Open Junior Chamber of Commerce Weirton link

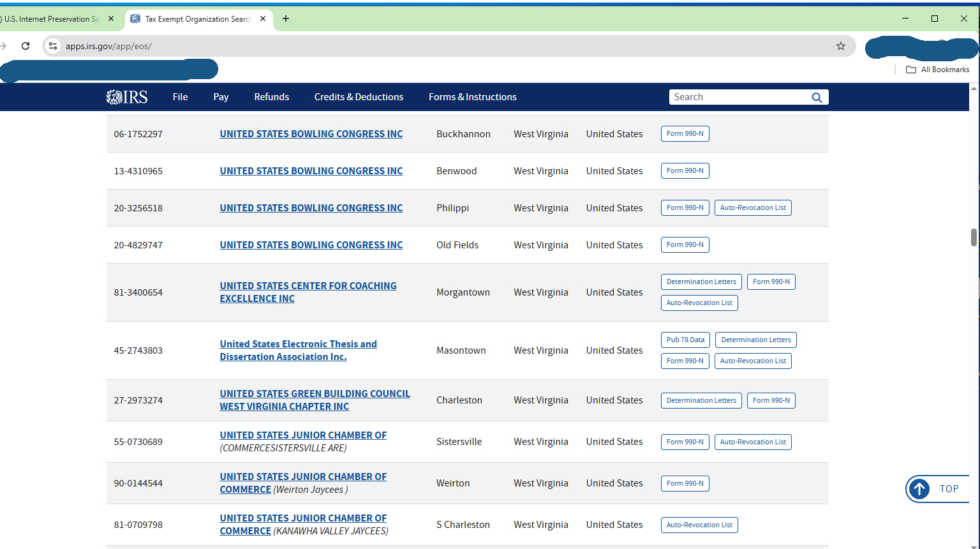click(304, 483)
